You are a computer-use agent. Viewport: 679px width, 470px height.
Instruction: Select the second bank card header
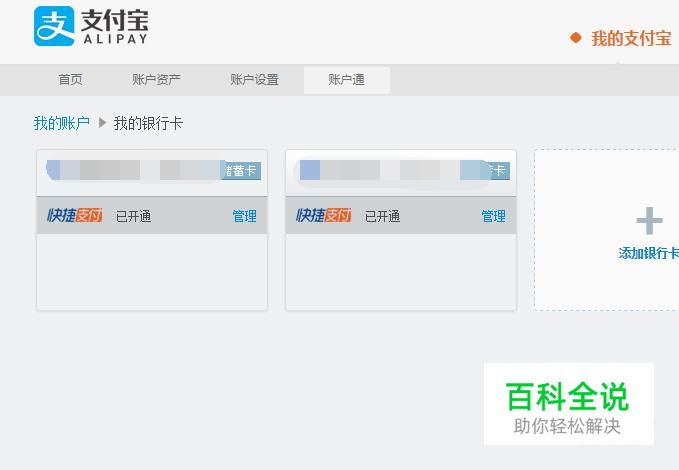pos(401,173)
